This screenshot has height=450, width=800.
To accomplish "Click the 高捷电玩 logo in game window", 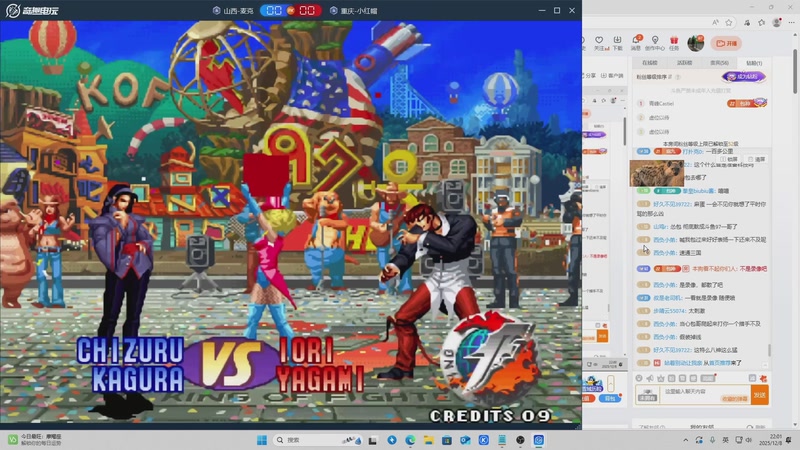I will coord(32,10).
